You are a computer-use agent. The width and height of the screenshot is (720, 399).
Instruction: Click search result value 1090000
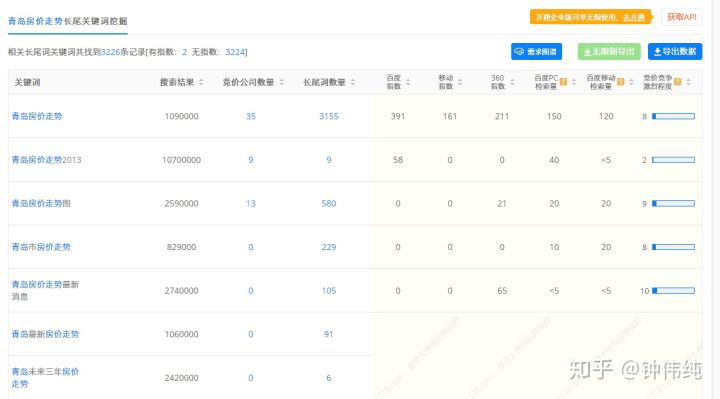pyautogui.click(x=181, y=116)
